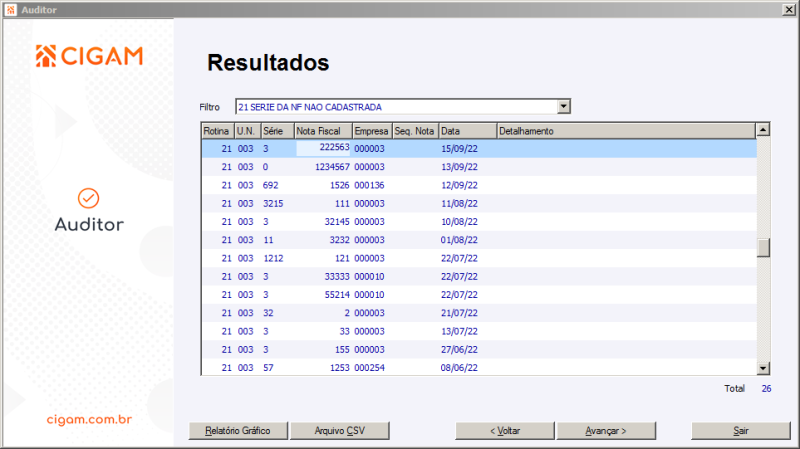Image resolution: width=800 pixels, height=449 pixels.
Task: Proceed with the Avançar > button
Action: click(606, 431)
